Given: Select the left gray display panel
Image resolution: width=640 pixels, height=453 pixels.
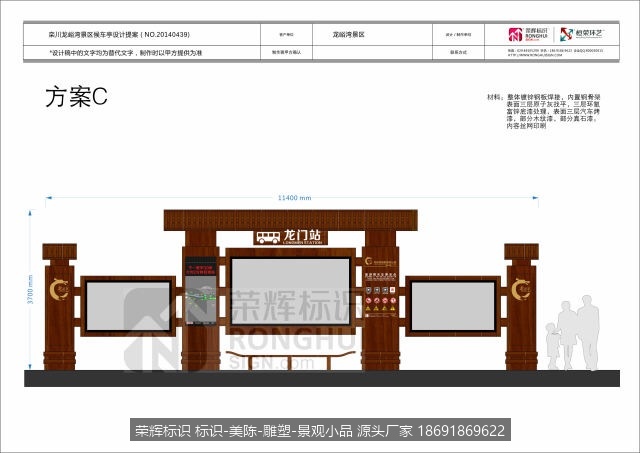Looking at the screenshot, I should click(128, 306).
